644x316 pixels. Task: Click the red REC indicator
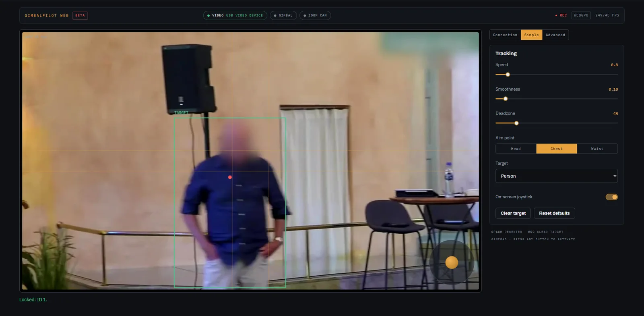tap(561, 15)
